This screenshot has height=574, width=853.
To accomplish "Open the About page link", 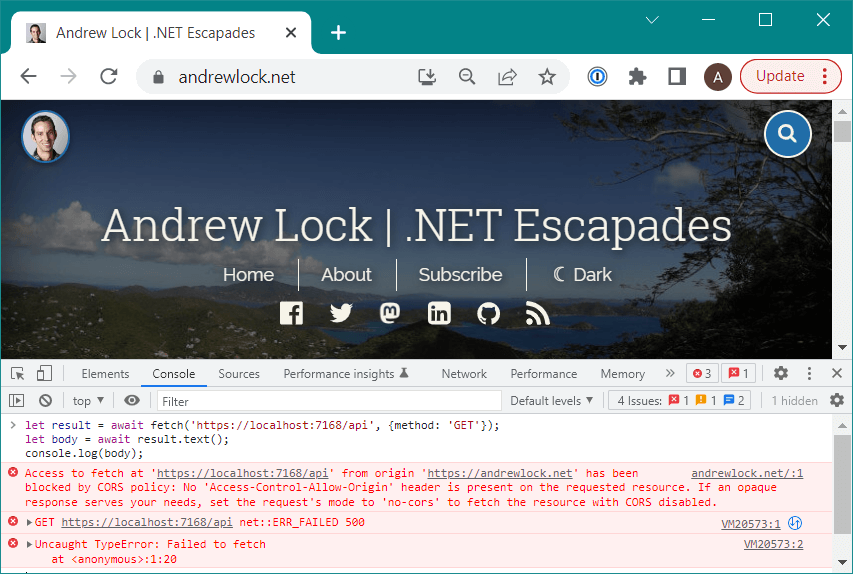I will (347, 275).
